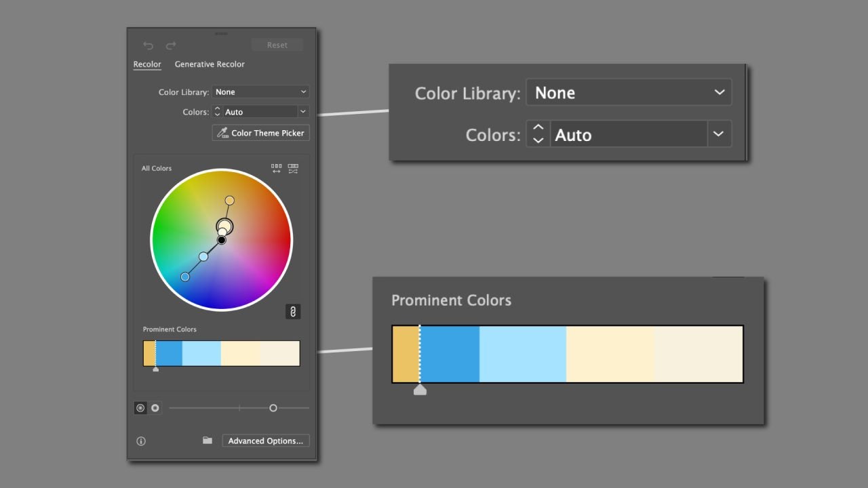Click off-white swatch in small Prominent Colors bar
Screen dimensions: 868x488
(x=280, y=354)
